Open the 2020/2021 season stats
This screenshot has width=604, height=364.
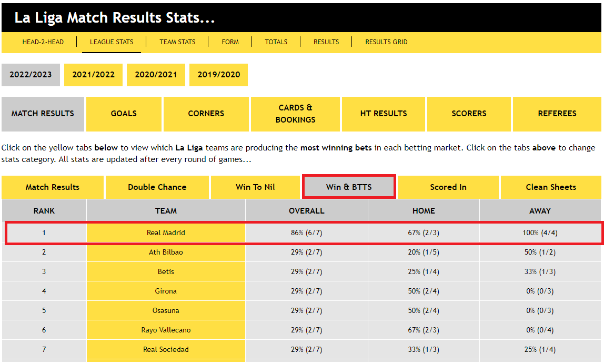[x=156, y=75]
